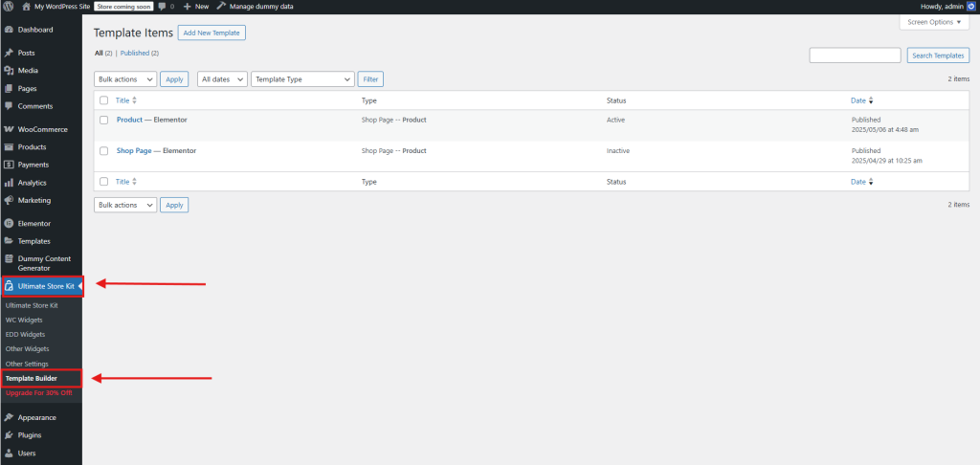Screen dimensions: 980x465
Task: Show All templates filter link
Action: pyautogui.click(x=99, y=54)
